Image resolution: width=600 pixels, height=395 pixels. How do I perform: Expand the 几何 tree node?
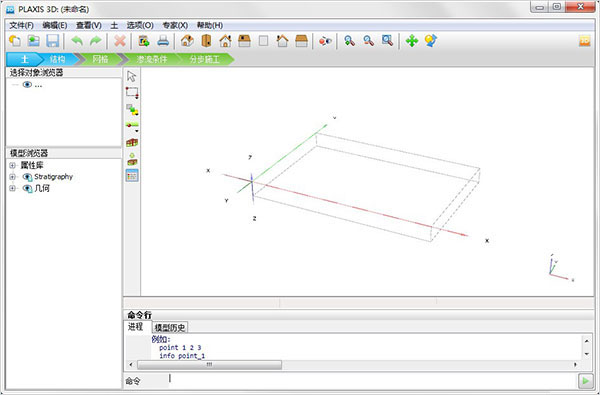[x=12, y=188]
